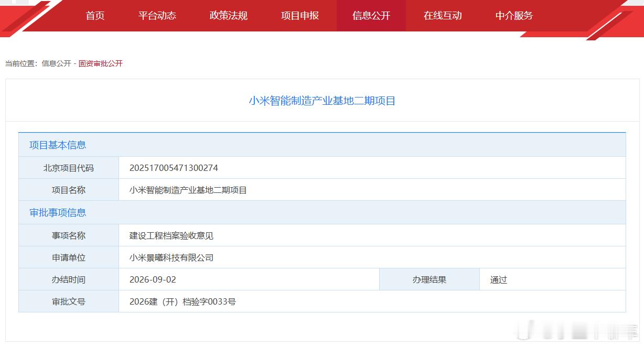Click the highlighted 信息公开 tab
Image resolution: width=644 pixels, height=346 pixels.
tap(371, 16)
